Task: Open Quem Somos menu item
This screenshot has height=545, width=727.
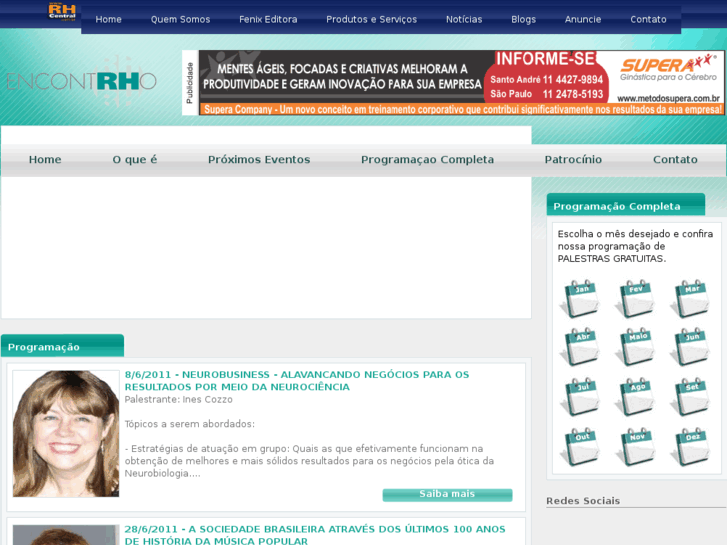Action: pos(180,19)
